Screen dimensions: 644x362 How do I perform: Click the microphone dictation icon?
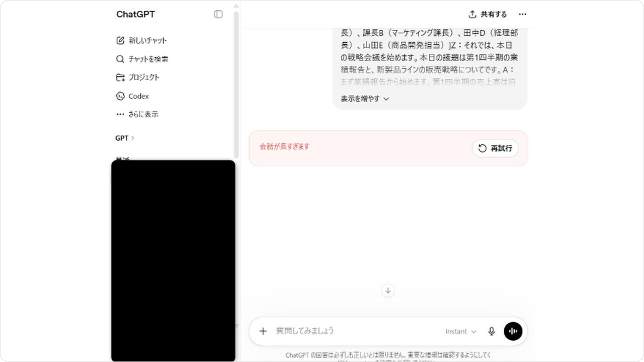point(492,331)
